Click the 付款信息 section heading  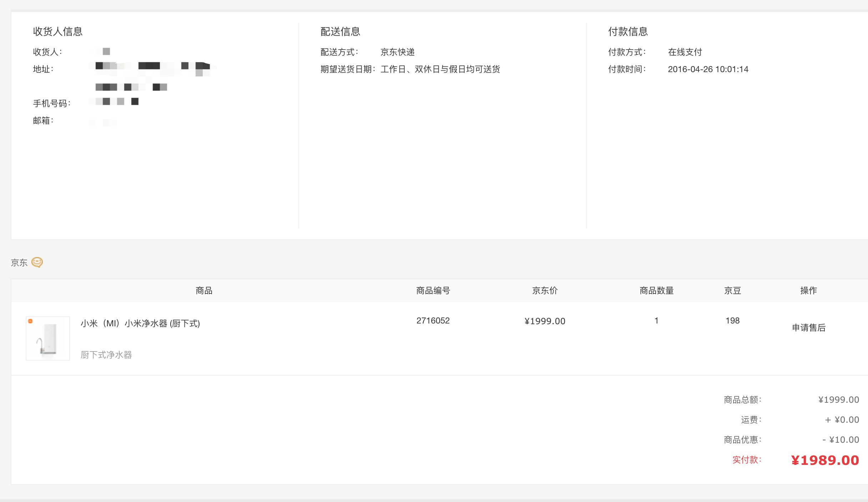(628, 31)
